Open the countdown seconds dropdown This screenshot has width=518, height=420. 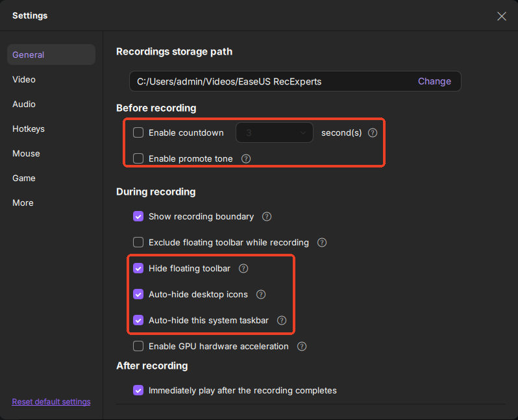(274, 133)
